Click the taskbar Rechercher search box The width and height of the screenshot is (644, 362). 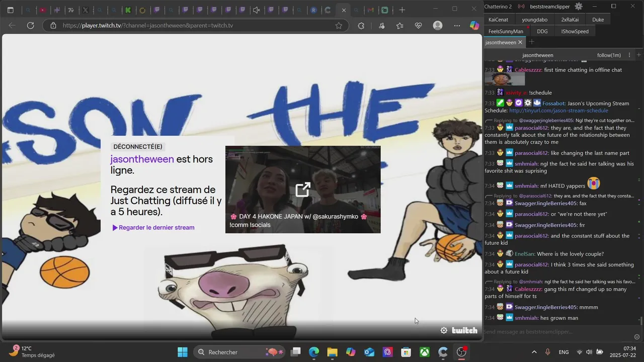(239, 352)
